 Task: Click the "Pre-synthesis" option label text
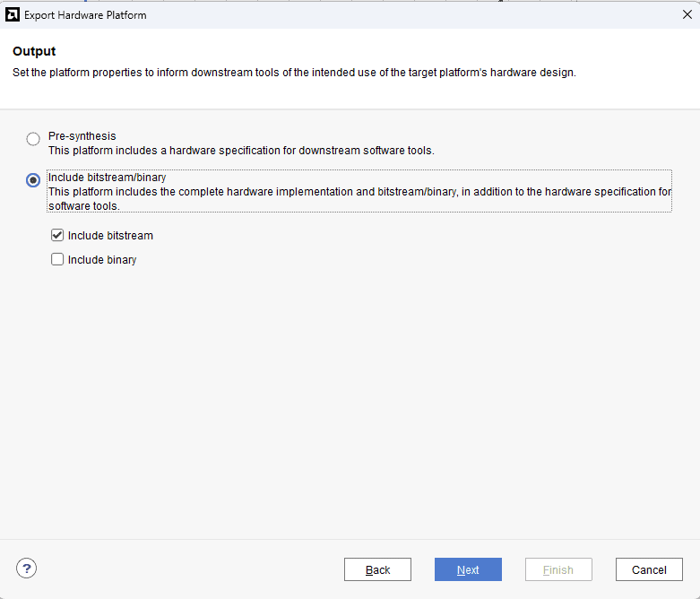point(82,136)
